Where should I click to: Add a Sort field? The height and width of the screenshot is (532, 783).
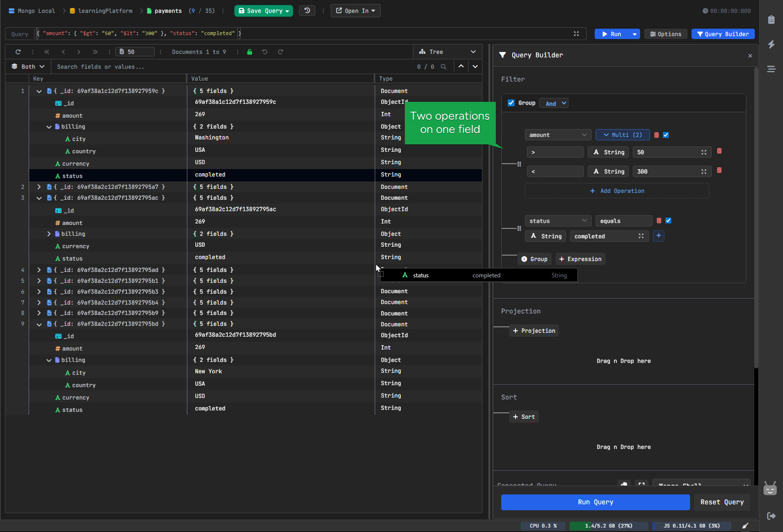pyautogui.click(x=524, y=417)
